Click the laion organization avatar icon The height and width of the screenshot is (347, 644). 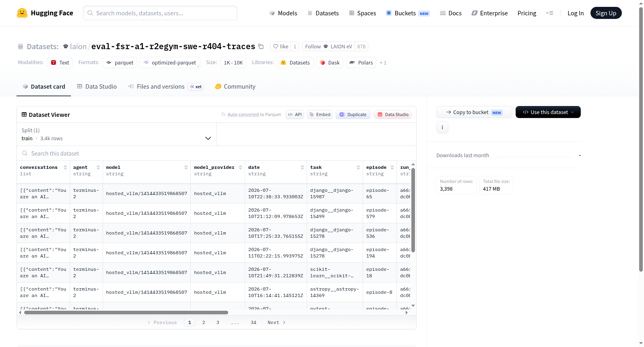click(x=66, y=46)
